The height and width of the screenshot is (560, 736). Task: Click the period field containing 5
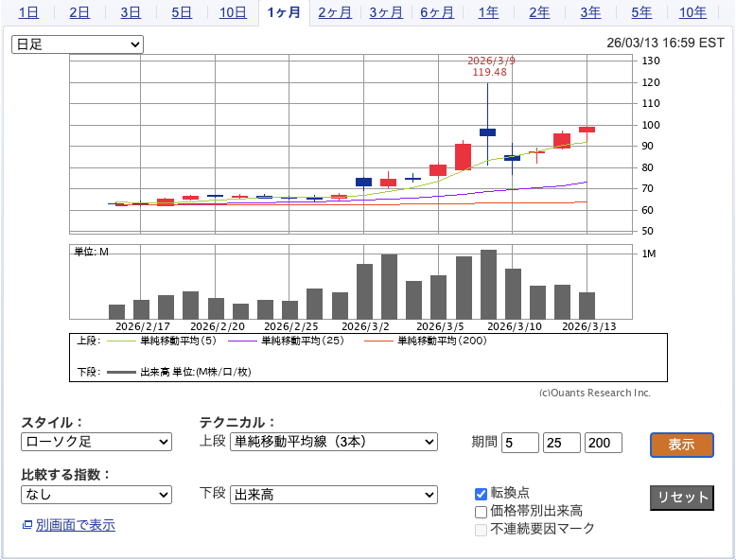pos(519,443)
